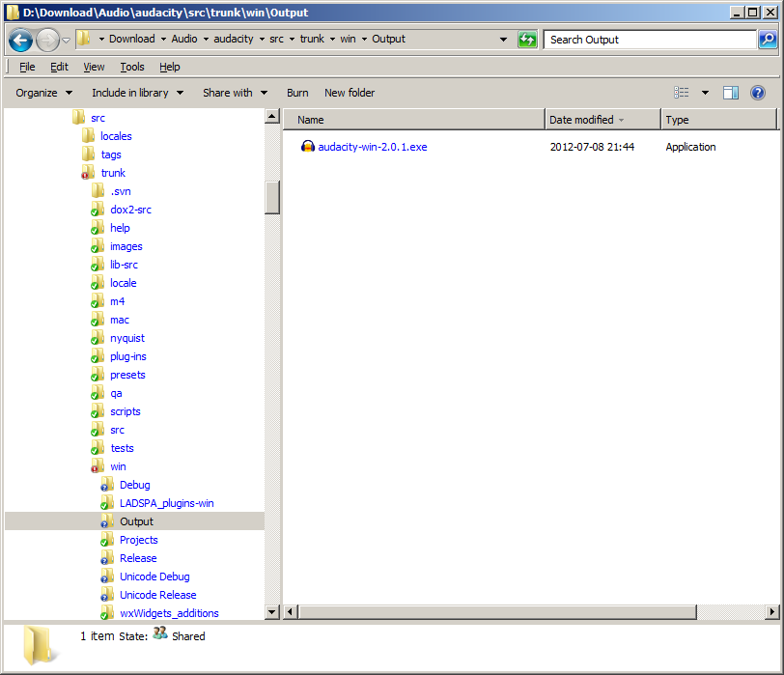Viewport: 784px width, 675px height.
Task: Select the top-level src folder in tree
Action: point(98,118)
